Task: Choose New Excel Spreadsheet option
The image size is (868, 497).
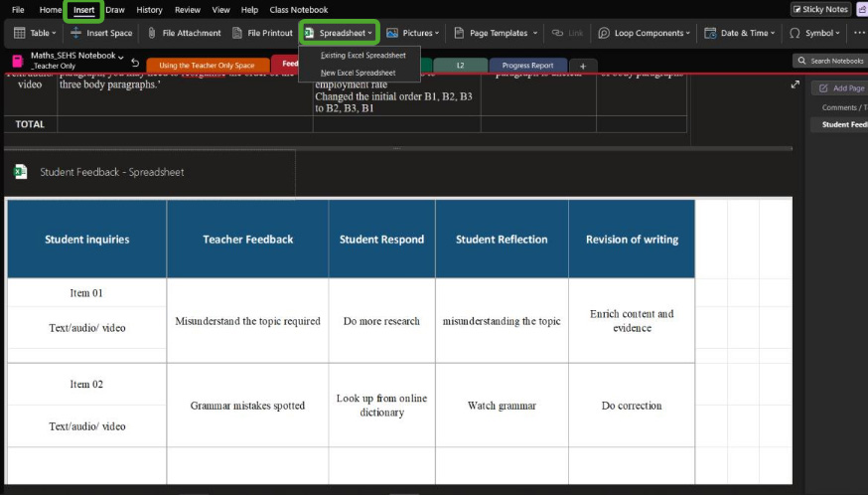Action: tap(358, 73)
